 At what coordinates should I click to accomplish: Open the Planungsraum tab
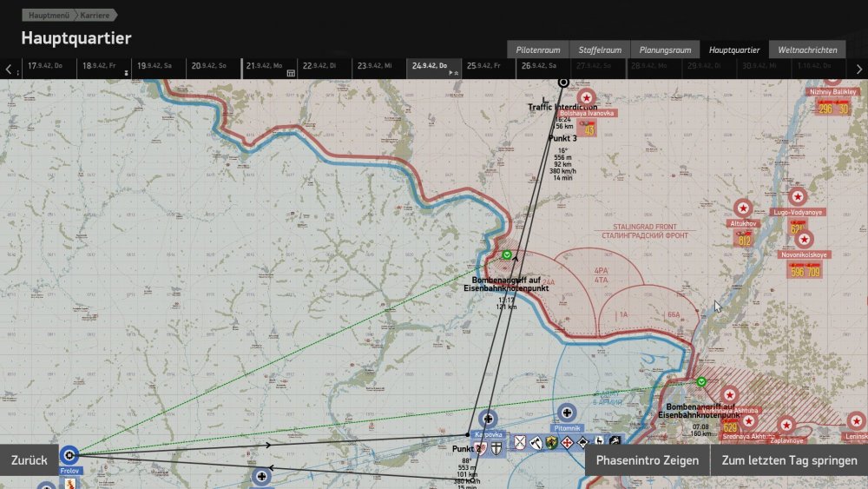(x=665, y=50)
